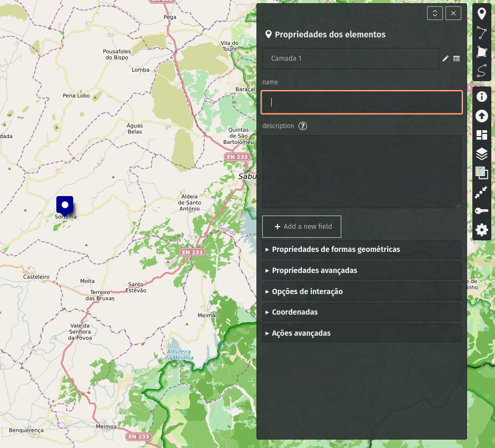Image resolution: width=495 pixels, height=448 pixels.
Task: Click the Aldeia de Santo António label
Action: point(190,202)
